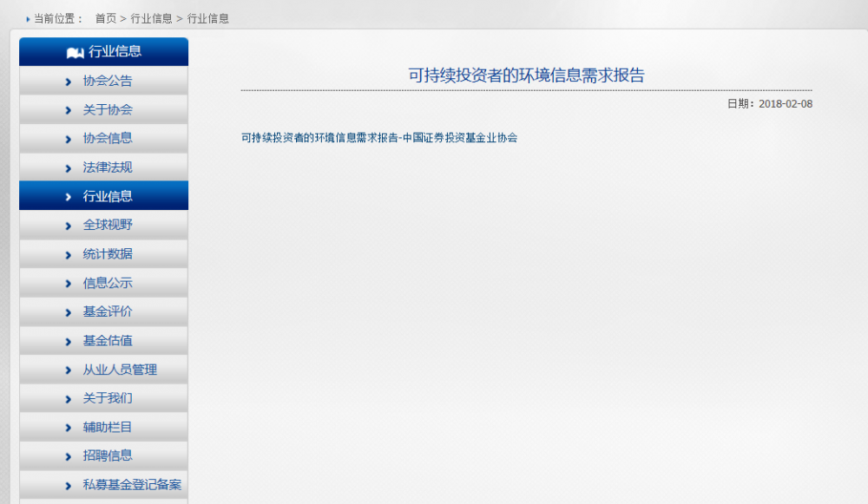Open the 可持续投资者的环境信息需求报告-中国证券投资基金业协会 link
The image size is (868, 504).
coord(379,138)
